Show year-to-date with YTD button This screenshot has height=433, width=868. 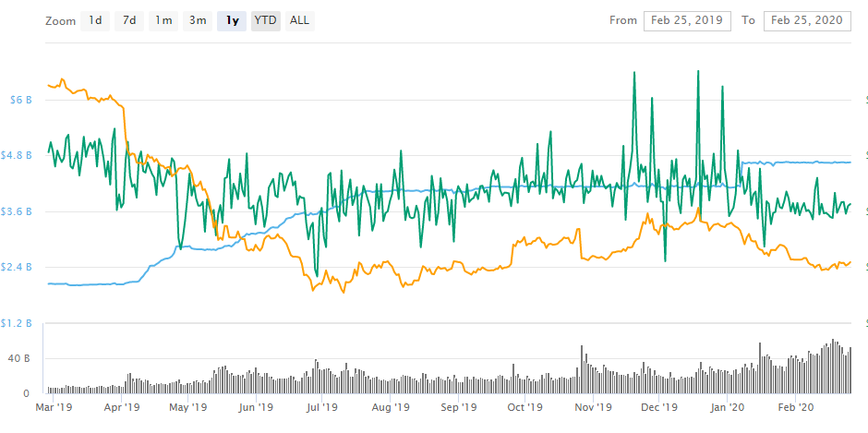coord(265,20)
